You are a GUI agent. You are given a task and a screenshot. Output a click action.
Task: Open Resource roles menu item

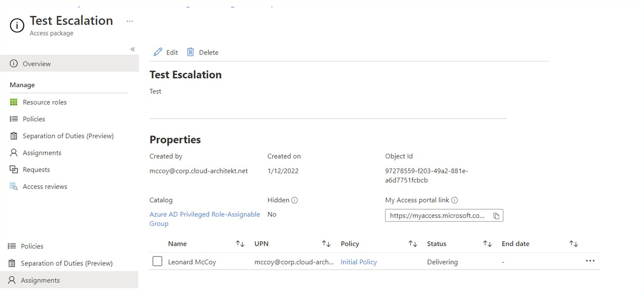45,102
